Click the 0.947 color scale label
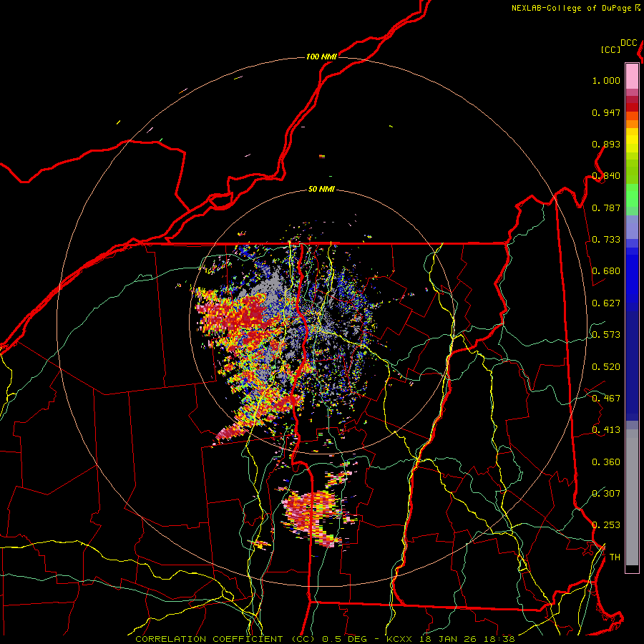 606,112
